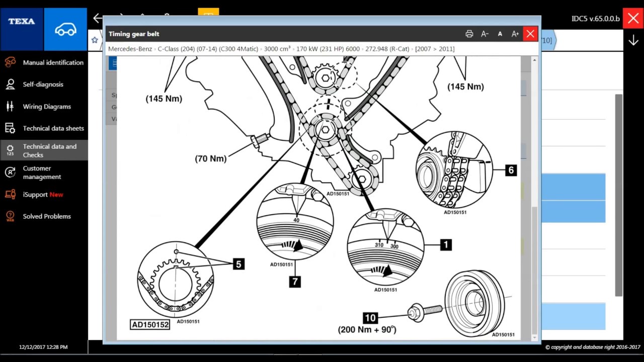Click the down arrow at right edge

(633, 41)
